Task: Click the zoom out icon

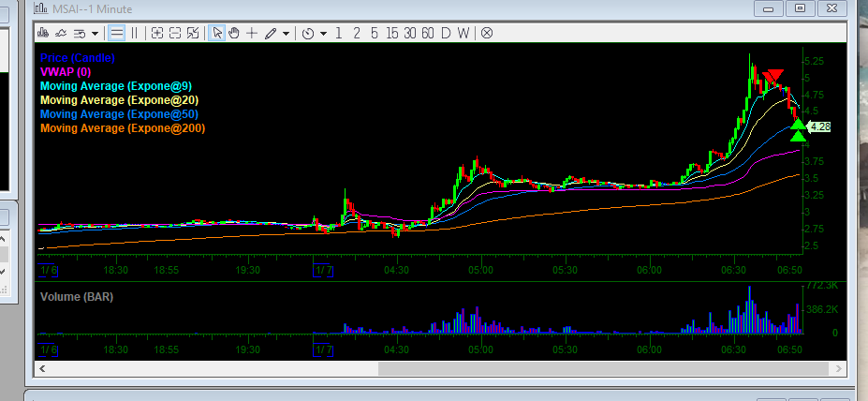Action: point(175,33)
